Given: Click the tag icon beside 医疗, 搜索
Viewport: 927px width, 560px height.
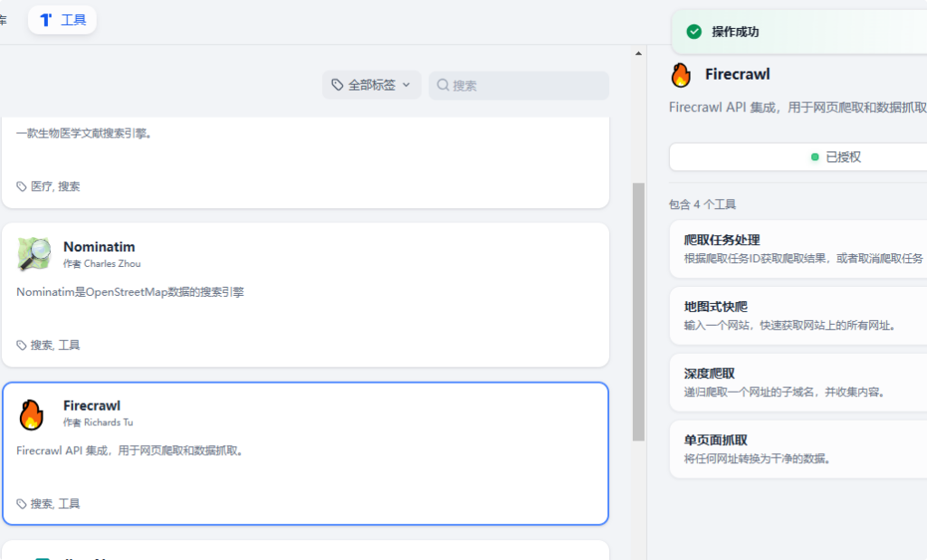Looking at the screenshot, I should (22, 186).
